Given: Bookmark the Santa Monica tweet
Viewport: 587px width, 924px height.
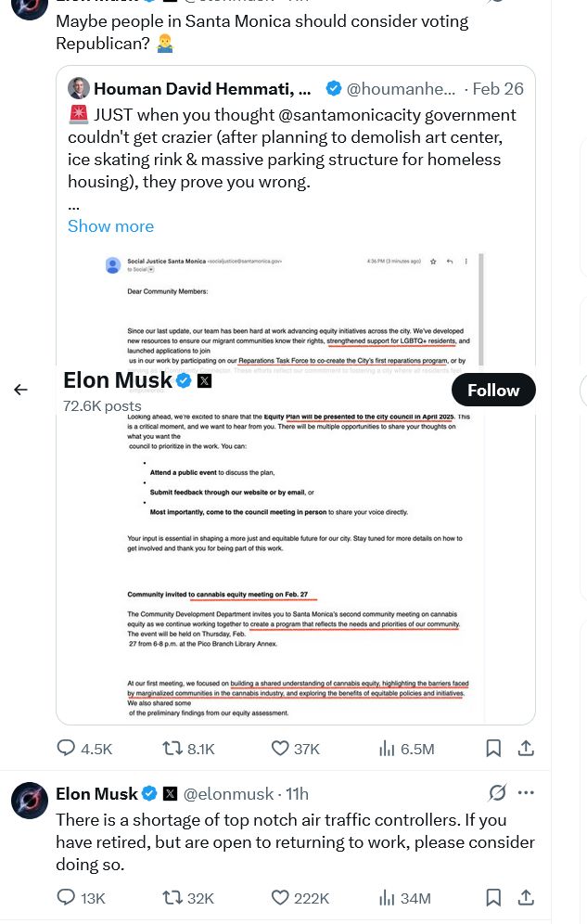Looking at the screenshot, I should pyautogui.click(x=494, y=749).
